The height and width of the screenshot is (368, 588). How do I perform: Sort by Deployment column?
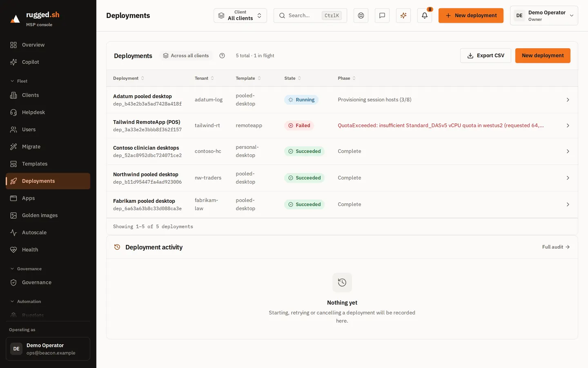pos(129,78)
